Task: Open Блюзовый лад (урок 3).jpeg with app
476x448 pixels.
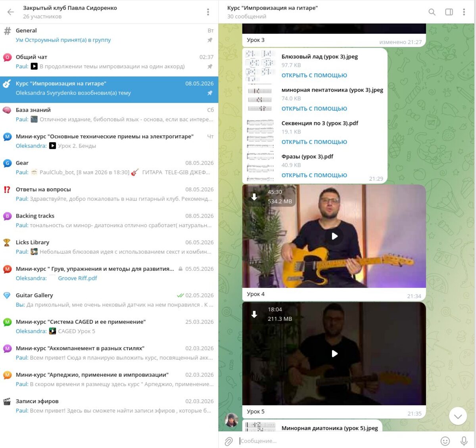Action: click(314, 75)
